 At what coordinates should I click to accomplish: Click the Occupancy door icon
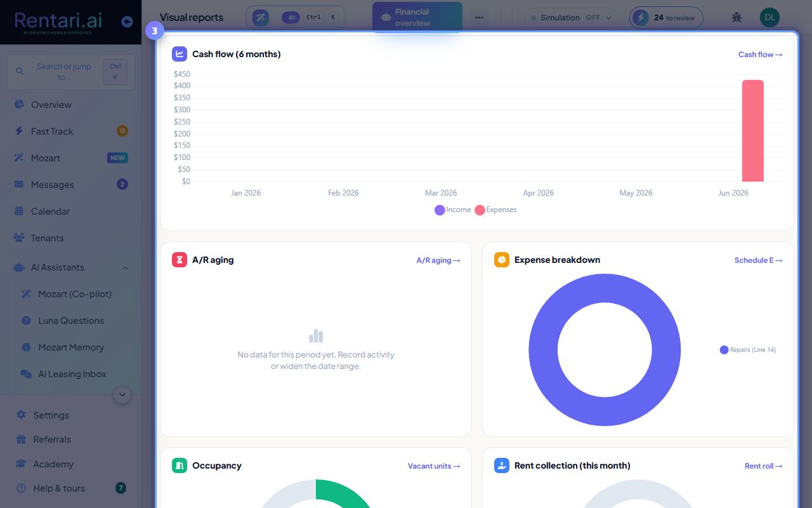pos(180,465)
